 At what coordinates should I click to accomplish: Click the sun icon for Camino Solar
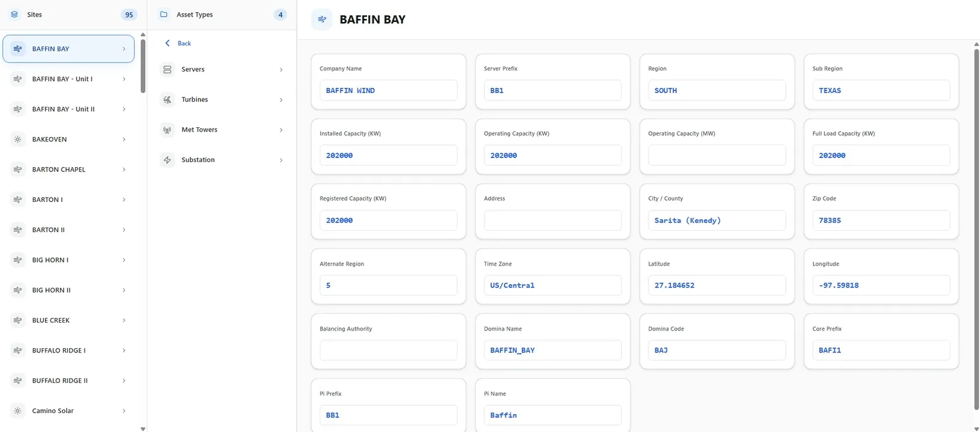[x=18, y=411]
